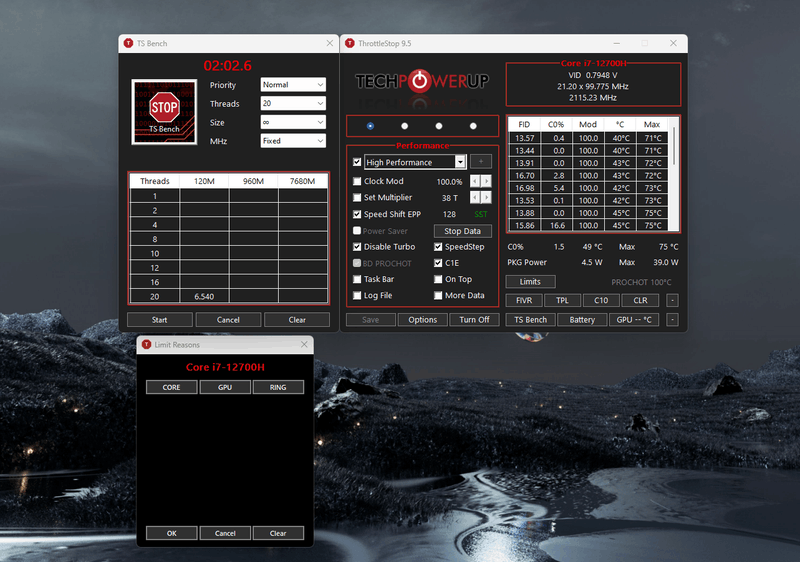The width and height of the screenshot is (800, 562).
Task: Click the Speed Shift EPP value 128
Action: 449,214
